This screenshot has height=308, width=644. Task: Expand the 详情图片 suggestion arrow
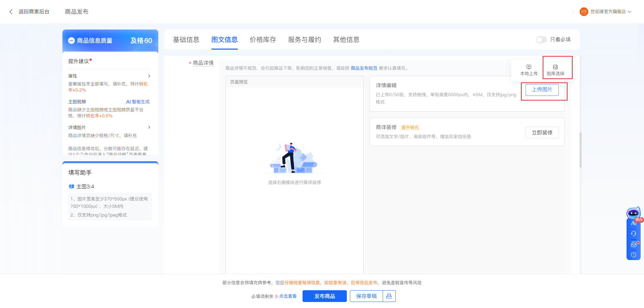click(x=149, y=127)
